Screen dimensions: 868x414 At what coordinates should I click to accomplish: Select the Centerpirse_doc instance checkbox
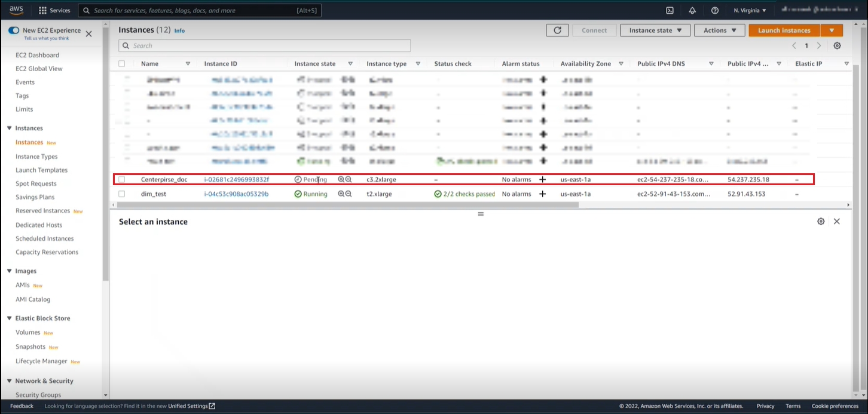(122, 179)
